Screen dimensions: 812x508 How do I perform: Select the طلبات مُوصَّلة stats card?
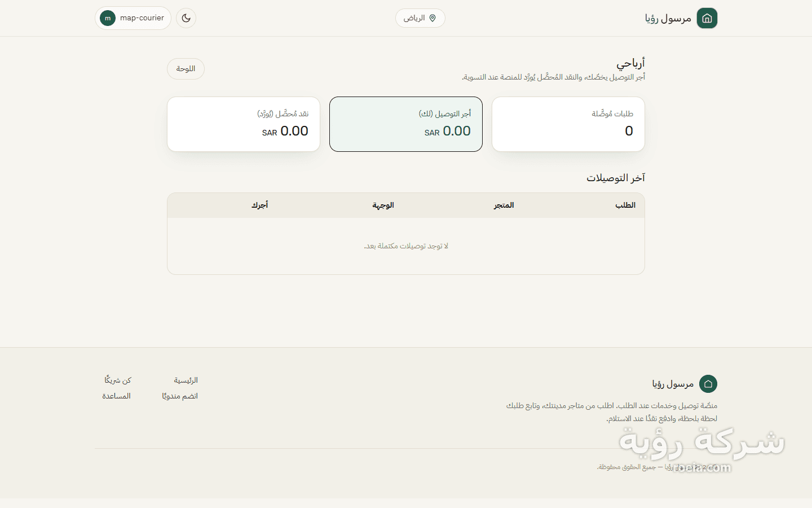pyautogui.click(x=568, y=124)
